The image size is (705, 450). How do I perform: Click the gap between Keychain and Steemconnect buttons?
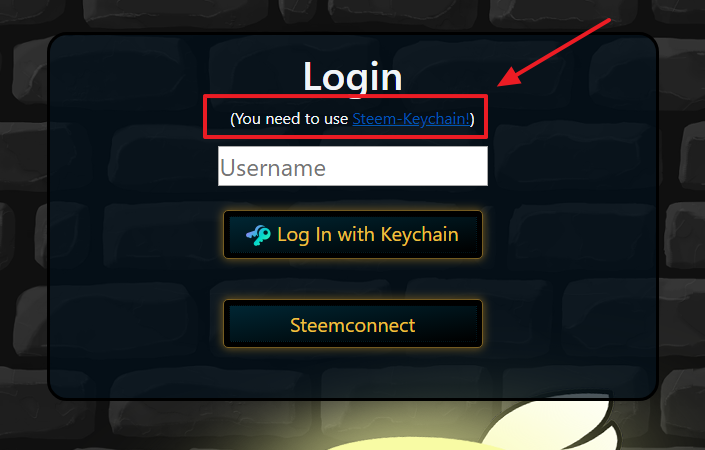tap(353, 279)
